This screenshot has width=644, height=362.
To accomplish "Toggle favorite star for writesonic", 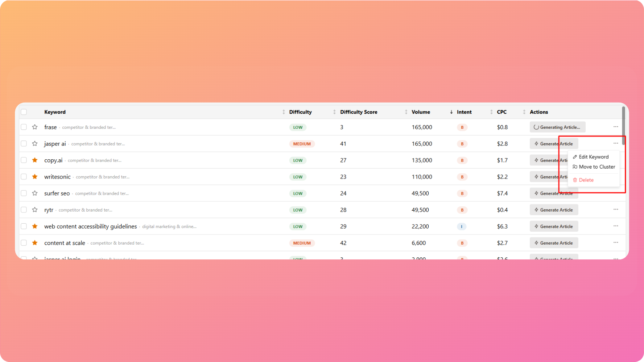I will tap(35, 177).
